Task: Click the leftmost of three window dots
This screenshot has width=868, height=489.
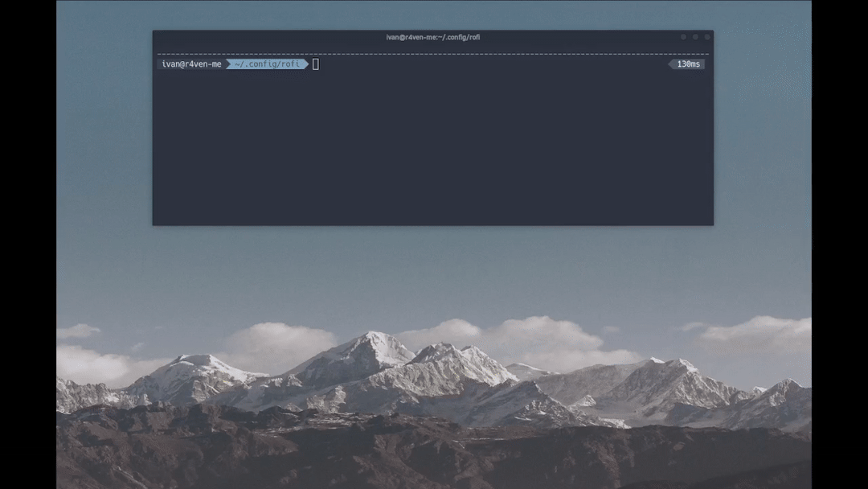Action: (x=683, y=37)
